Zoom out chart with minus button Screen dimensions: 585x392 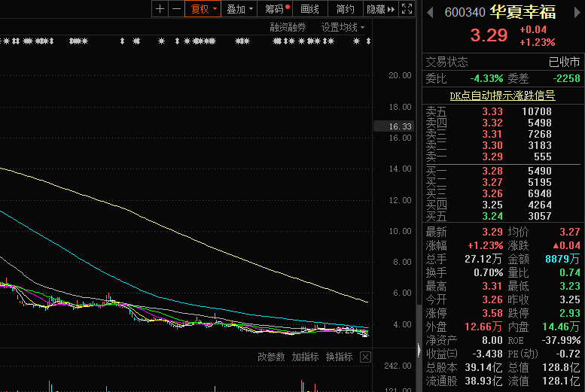[x=176, y=8]
